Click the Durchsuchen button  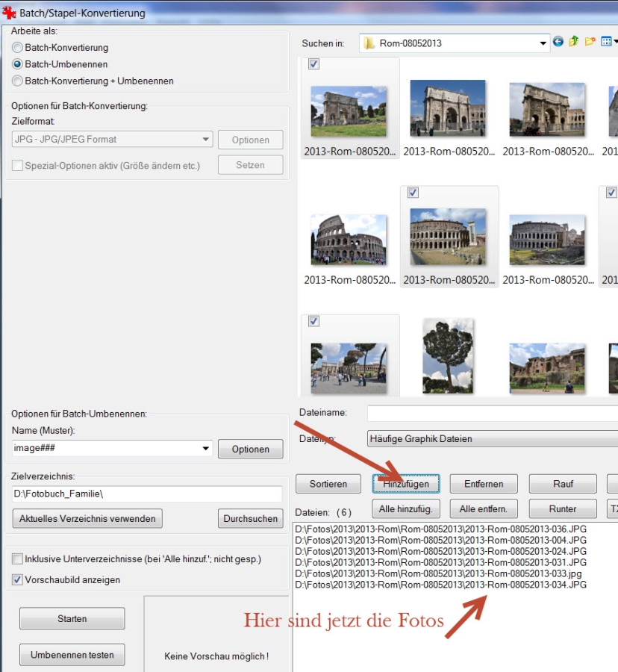pos(251,519)
